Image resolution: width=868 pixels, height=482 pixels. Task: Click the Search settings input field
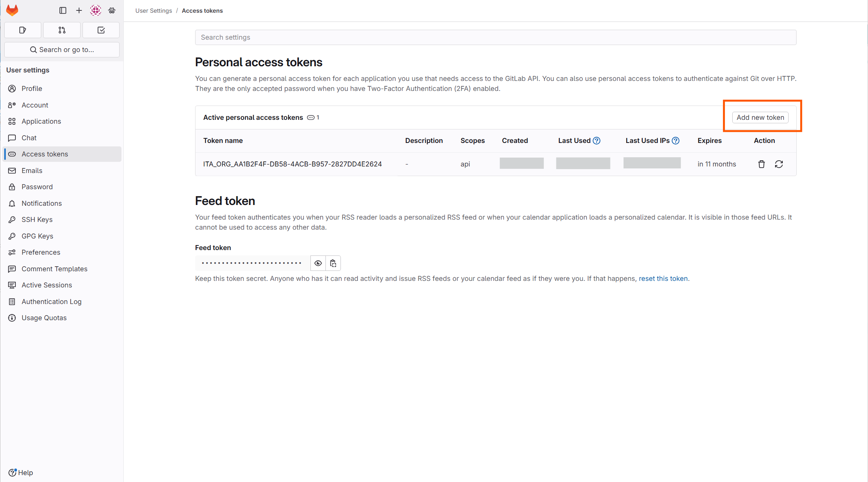(x=496, y=37)
